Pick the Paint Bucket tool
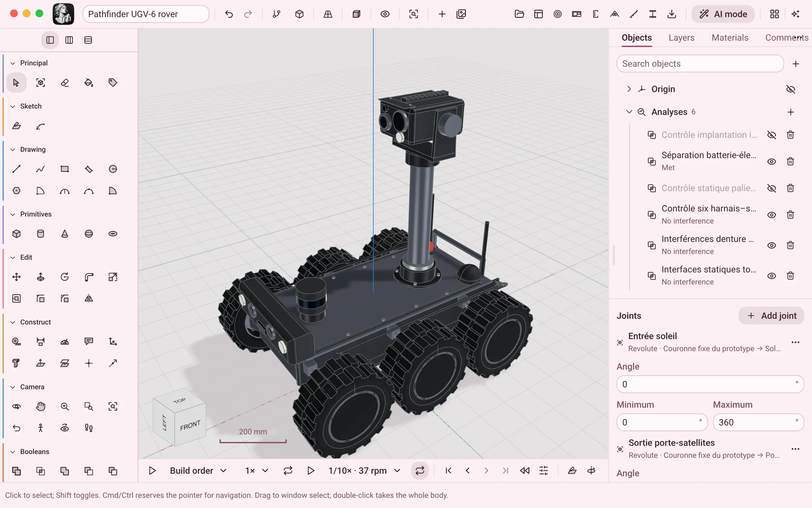812x508 pixels. pos(89,83)
